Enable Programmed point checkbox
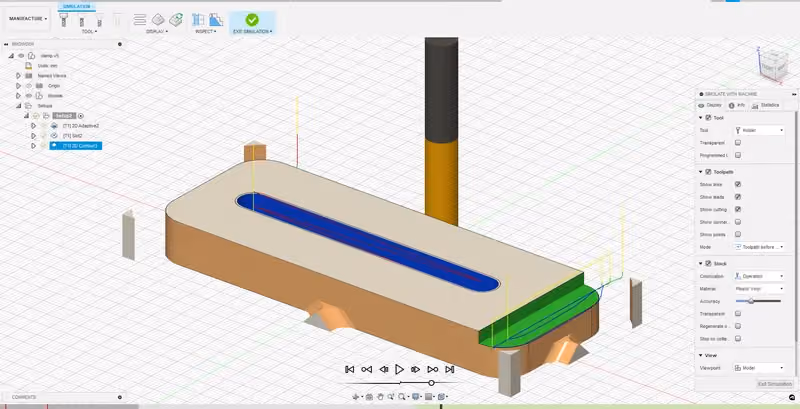Viewport: 800px width, 409px height. (738, 155)
